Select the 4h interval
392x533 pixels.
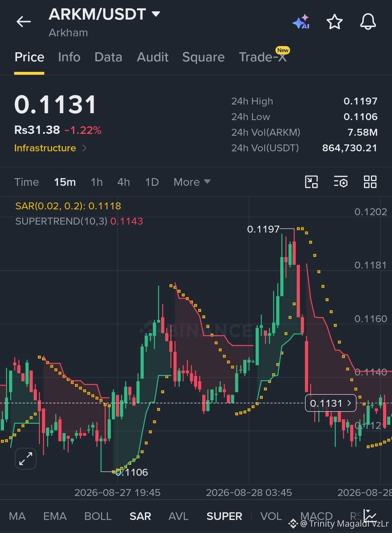point(123,182)
